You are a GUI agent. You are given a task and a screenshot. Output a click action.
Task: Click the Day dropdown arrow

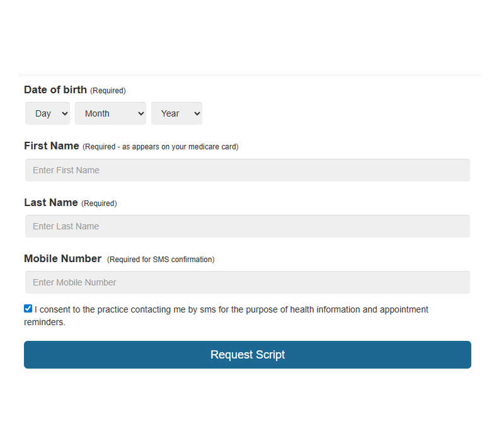tap(65, 113)
